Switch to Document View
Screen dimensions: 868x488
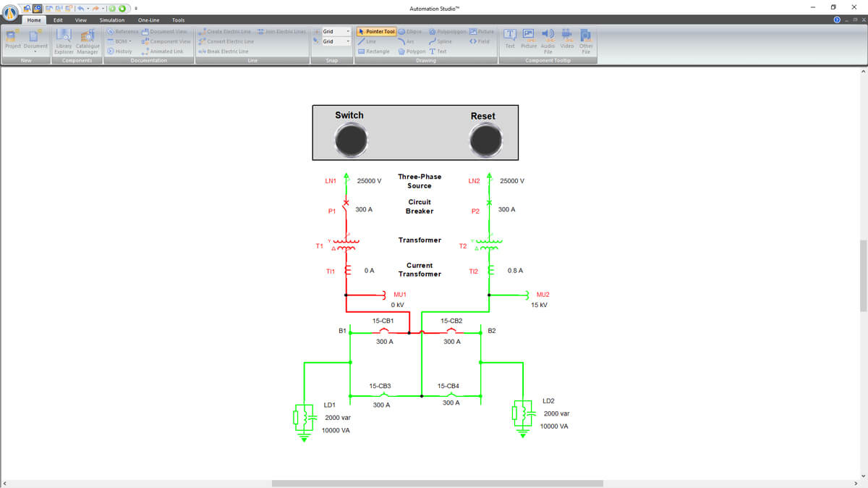pos(164,32)
